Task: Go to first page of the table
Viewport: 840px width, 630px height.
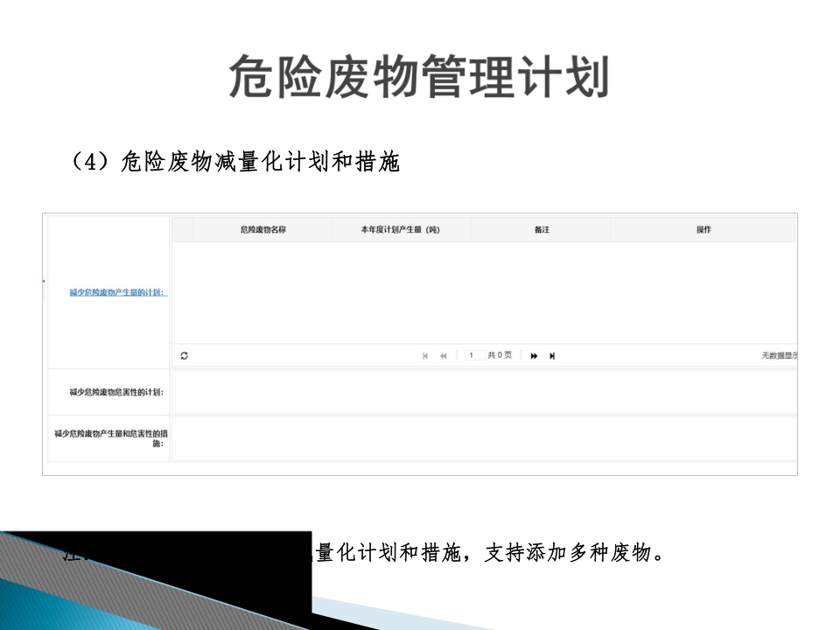Action: click(425, 356)
